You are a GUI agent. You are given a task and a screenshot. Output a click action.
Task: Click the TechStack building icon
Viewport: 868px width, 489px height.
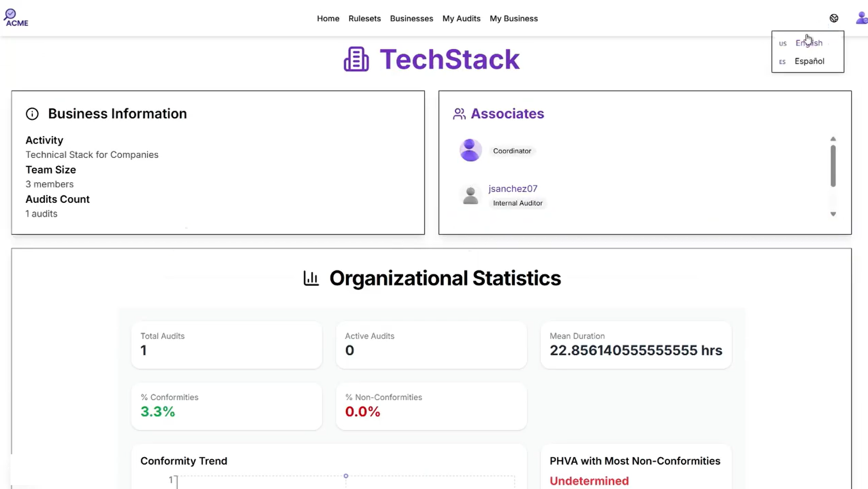point(356,59)
